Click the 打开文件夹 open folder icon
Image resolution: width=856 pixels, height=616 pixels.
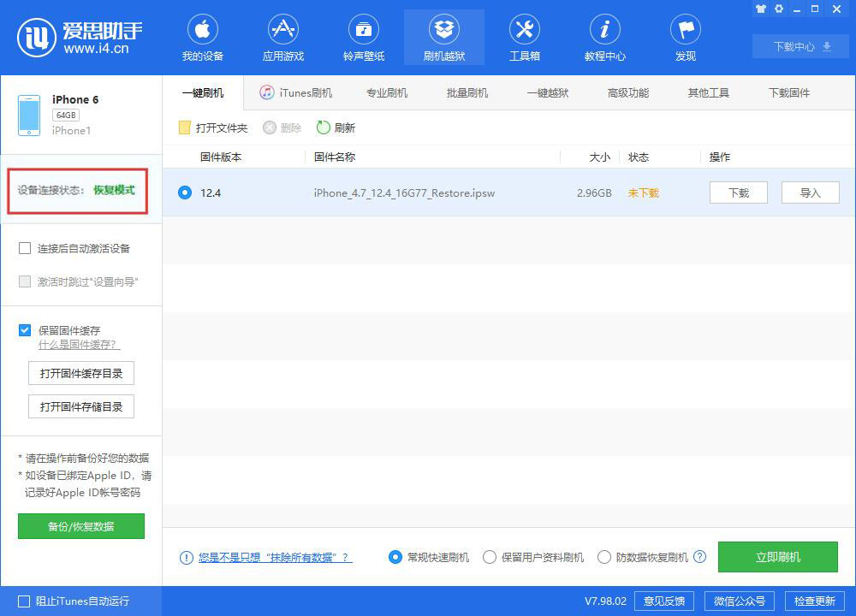(184, 127)
